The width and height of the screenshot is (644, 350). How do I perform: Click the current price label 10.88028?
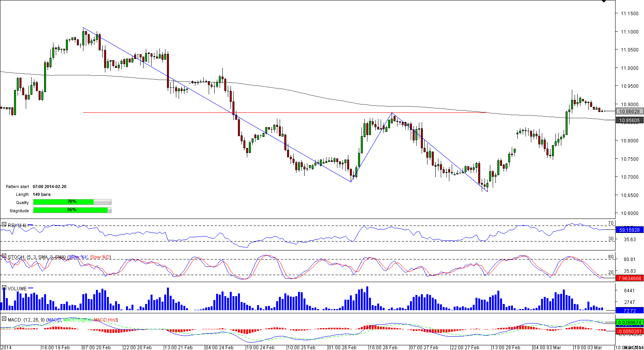click(629, 112)
